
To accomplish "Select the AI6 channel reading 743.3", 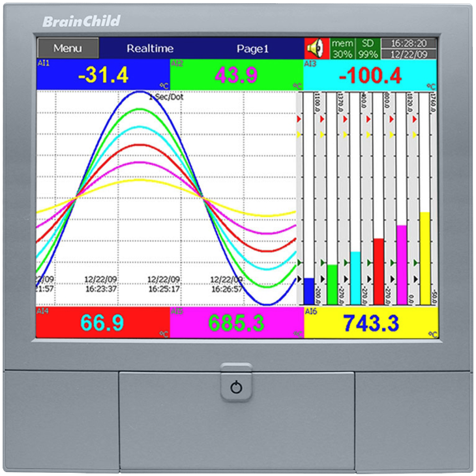I will (370, 323).
